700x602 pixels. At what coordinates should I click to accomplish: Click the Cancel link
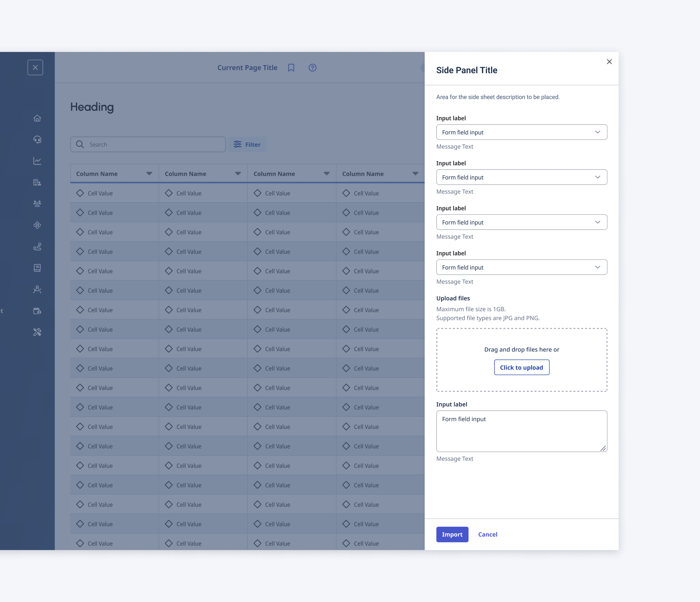pyautogui.click(x=487, y=534)
